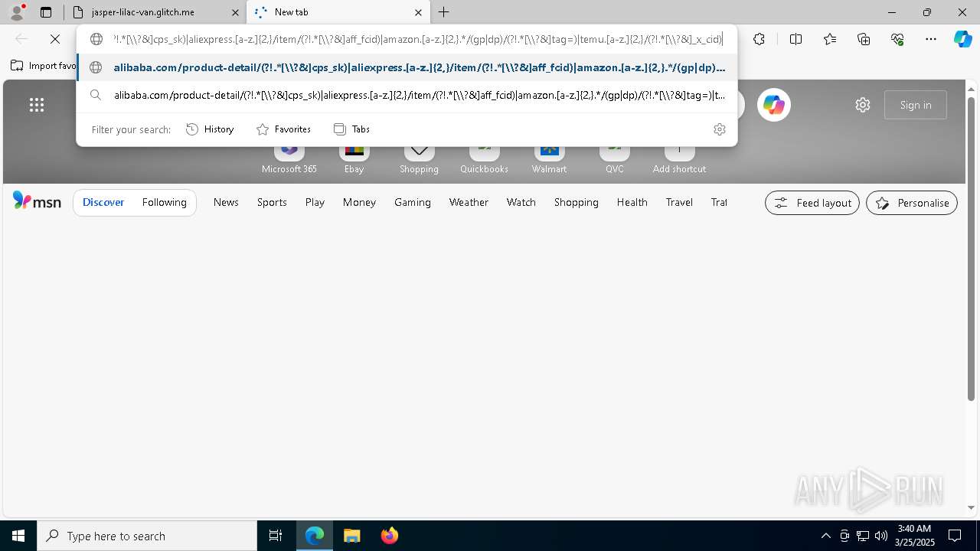Open the Travel category
This screenshot has width=980, height=551.
click(x=679, y=202)
